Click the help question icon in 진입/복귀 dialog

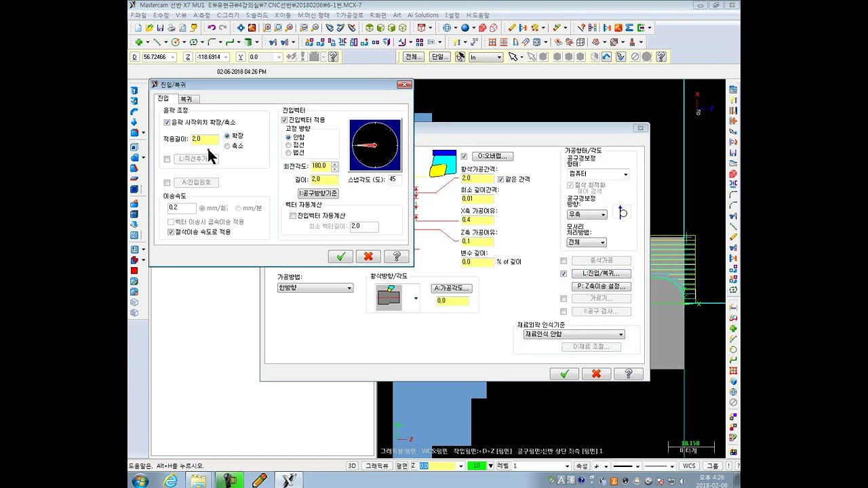(x=396, y=256)
